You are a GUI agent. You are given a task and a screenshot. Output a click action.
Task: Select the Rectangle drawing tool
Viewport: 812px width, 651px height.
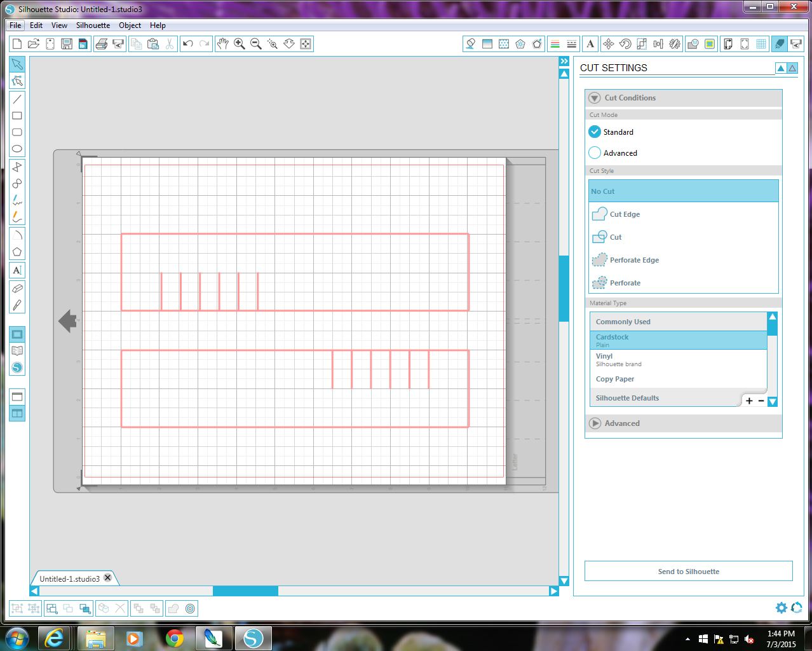tap(17, 116)
